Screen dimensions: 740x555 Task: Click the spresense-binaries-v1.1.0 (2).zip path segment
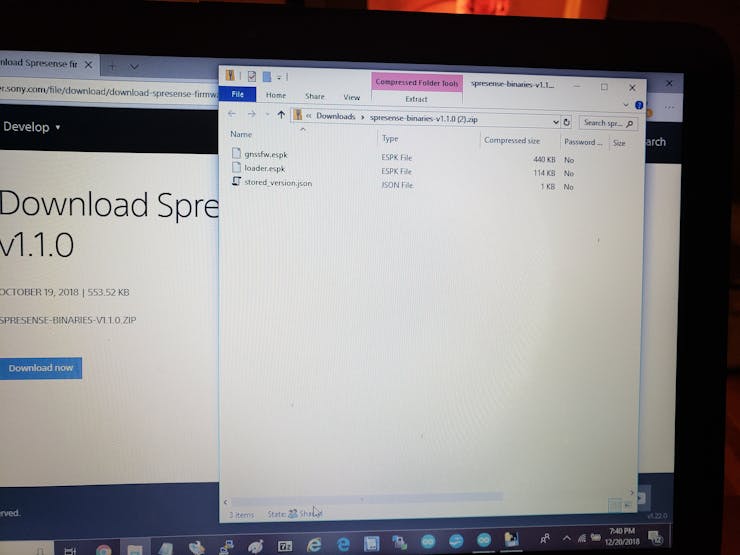click(423, 118)
